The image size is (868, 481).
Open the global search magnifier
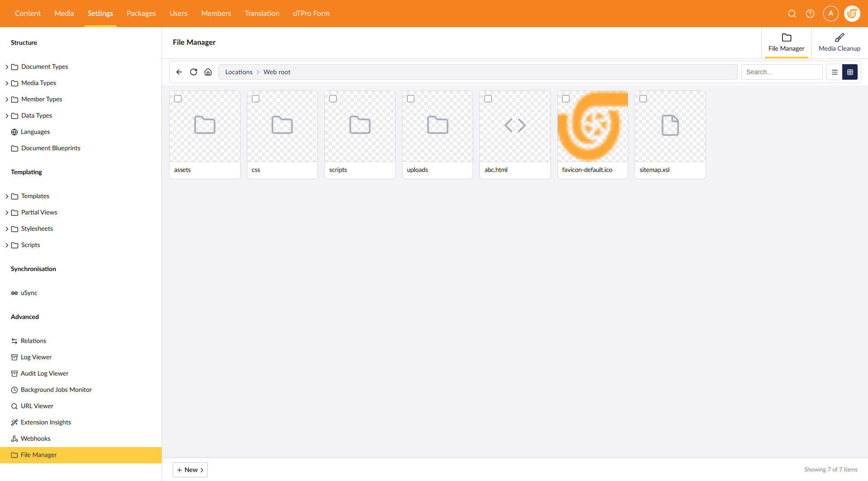pos(792,14)
